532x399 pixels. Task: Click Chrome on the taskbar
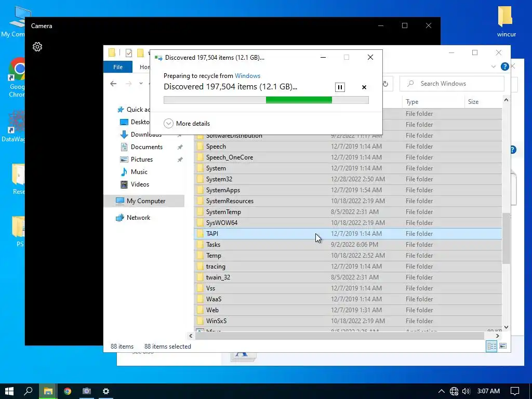coord(67,391)
